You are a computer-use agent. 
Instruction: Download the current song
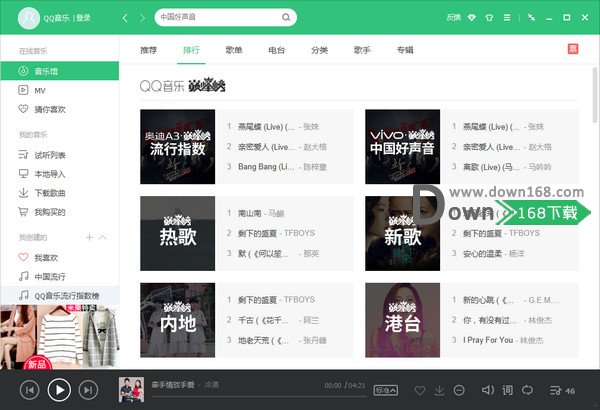pos(440,390)
